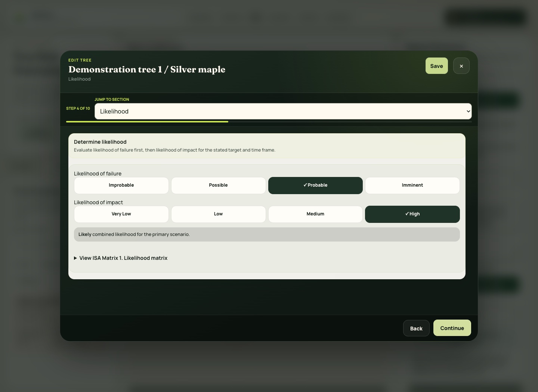The height and width of the screenshot is (392, 538).
Task: Set likelihood of failure to Imminent
Action: 412,185
